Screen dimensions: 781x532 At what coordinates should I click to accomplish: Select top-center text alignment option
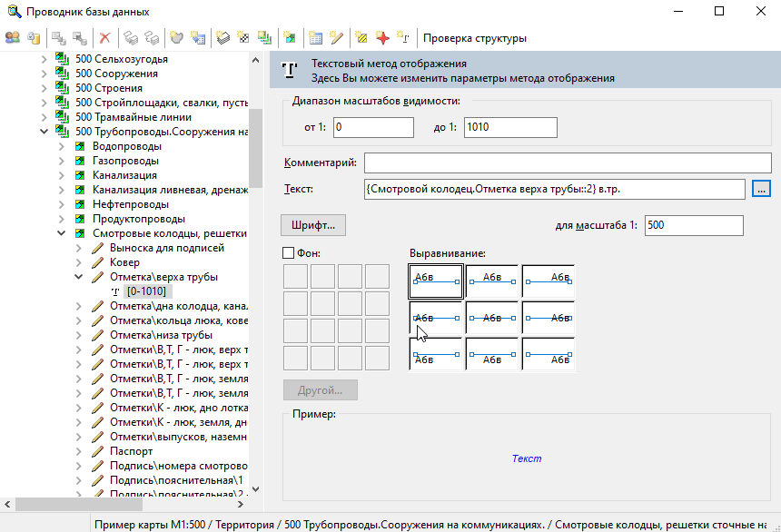tap(492, 281)
